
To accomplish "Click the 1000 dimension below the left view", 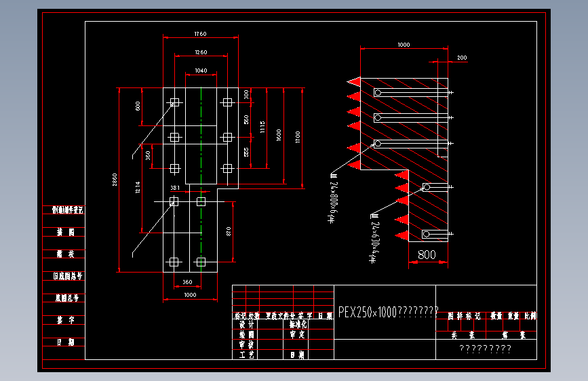I will coord(190,295).
